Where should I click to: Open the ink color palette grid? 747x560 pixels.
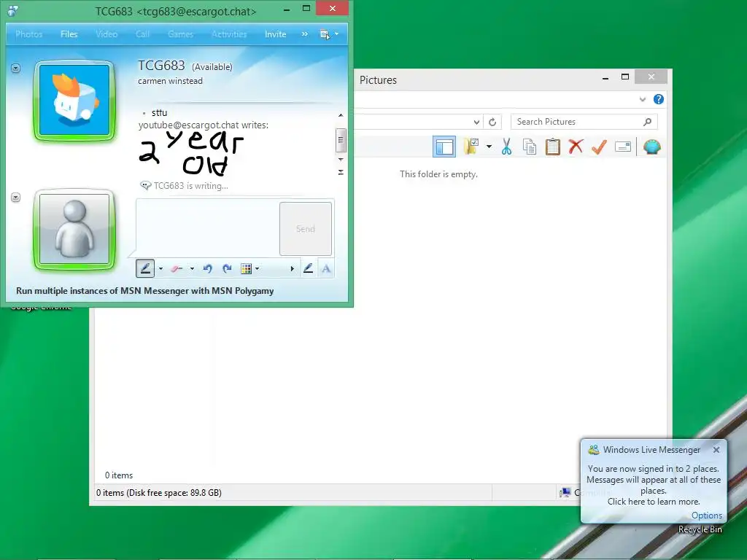(246, 268)
